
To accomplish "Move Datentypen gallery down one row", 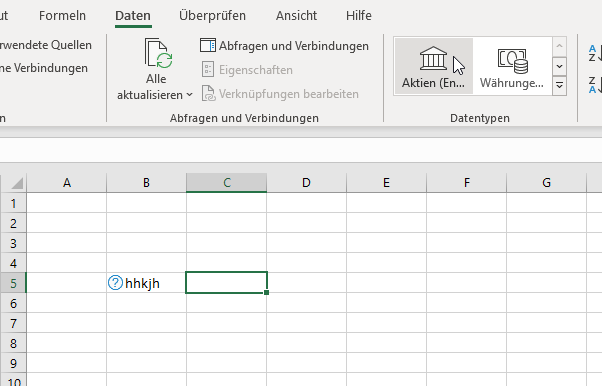I will pos(559,66).
